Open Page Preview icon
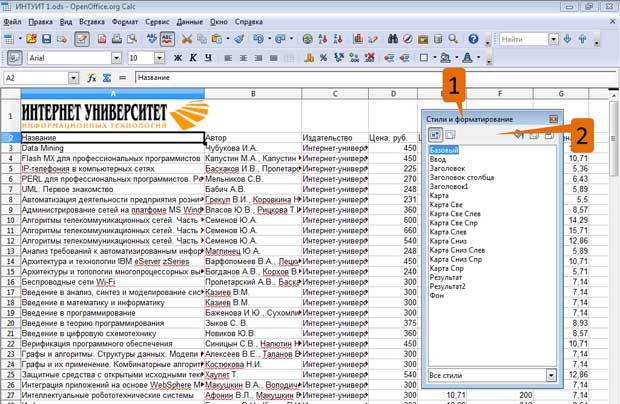Screen dimensions: 620x404 tap(132, 39)
